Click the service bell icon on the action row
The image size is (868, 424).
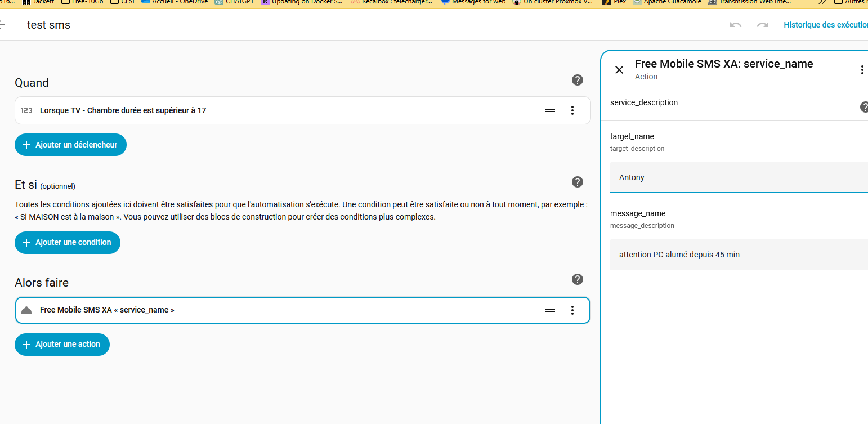[x=26, y=310]
